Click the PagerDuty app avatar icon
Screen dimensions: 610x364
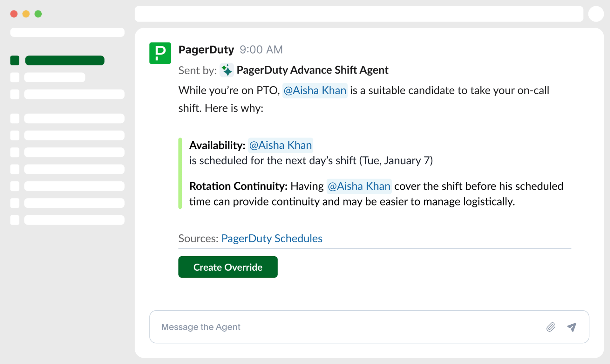pyautogui.click(x=160, y=53)
